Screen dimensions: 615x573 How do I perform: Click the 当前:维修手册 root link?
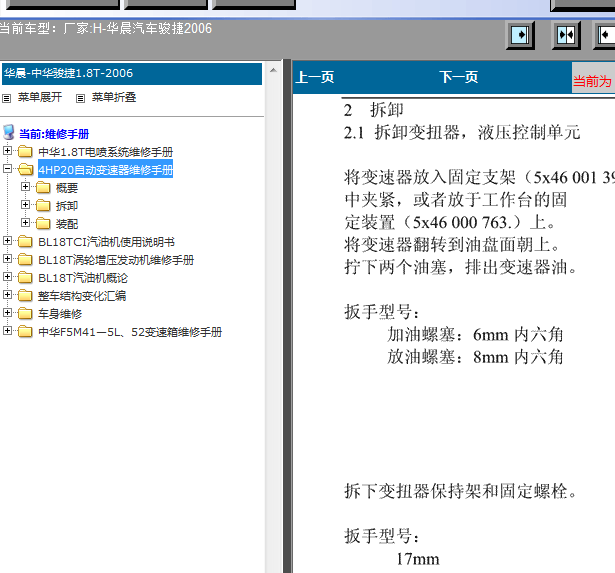pos(54,134)
